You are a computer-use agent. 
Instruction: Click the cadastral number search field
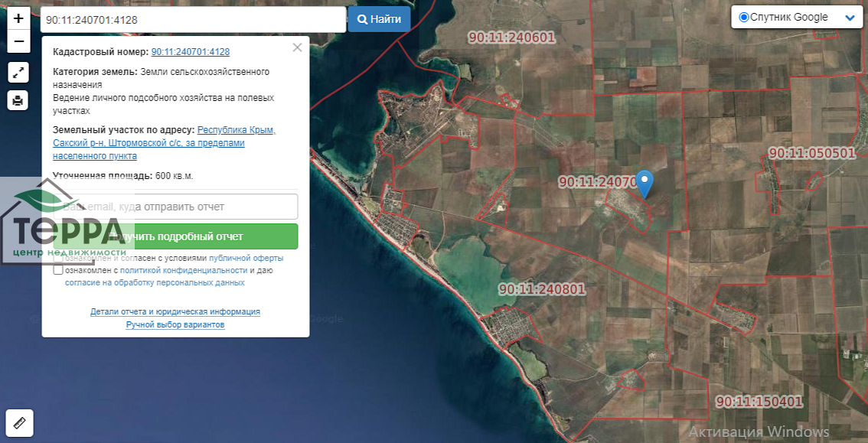(x=193, y=19)
